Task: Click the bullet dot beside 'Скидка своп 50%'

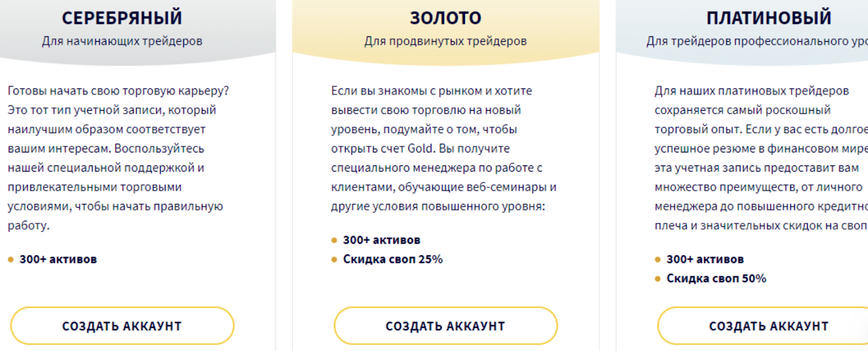Action: pyautogui.click(x=658, y=279)
